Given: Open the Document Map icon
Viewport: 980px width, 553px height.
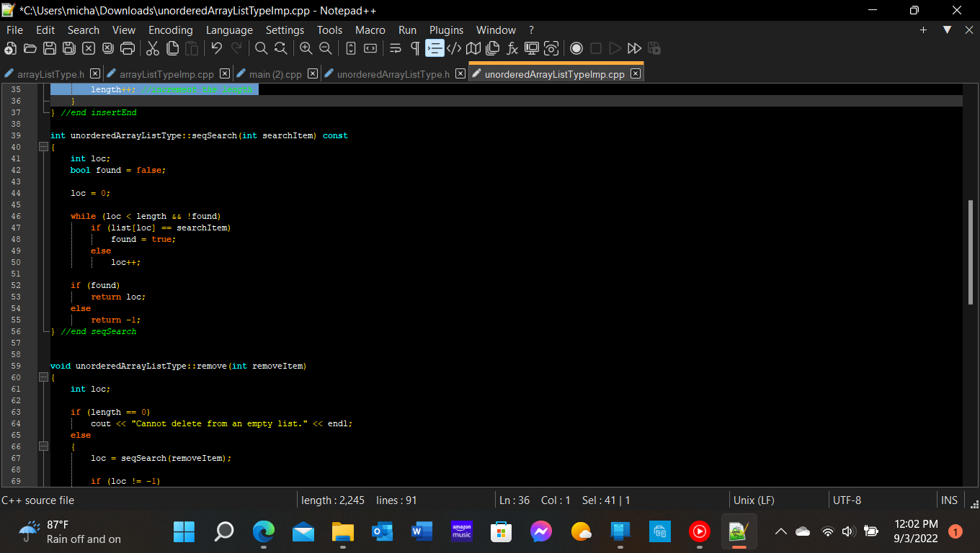Looking at the screenshot, I should click(473, 48).
